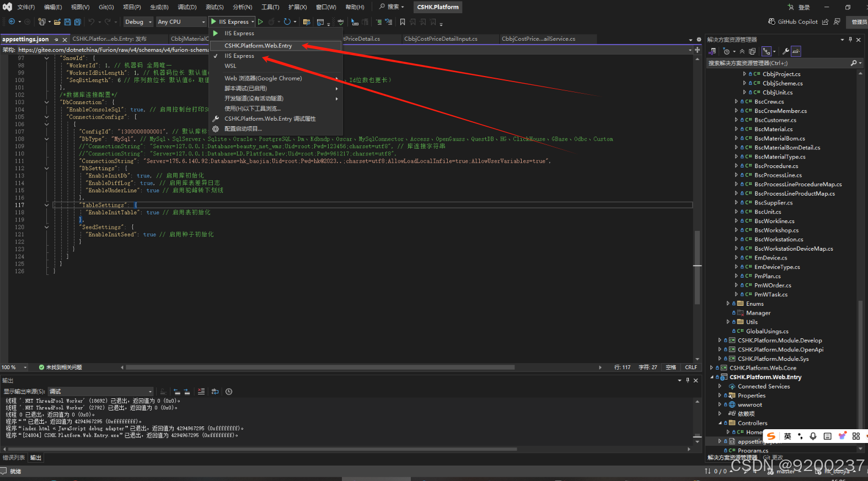Image resolution: width=868 pixels, height=481 pixels.
Task: Open the 文件(F) menu
Action: click(26, 7)
